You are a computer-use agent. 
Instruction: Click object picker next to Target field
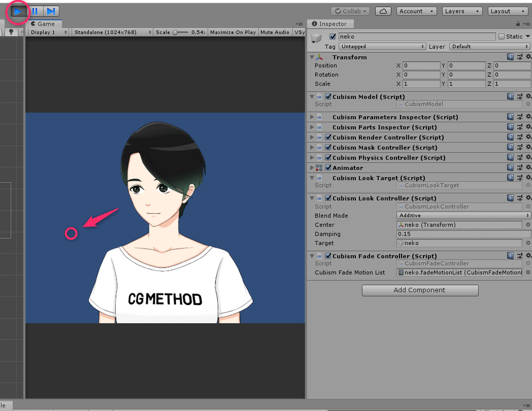(528, 243)
